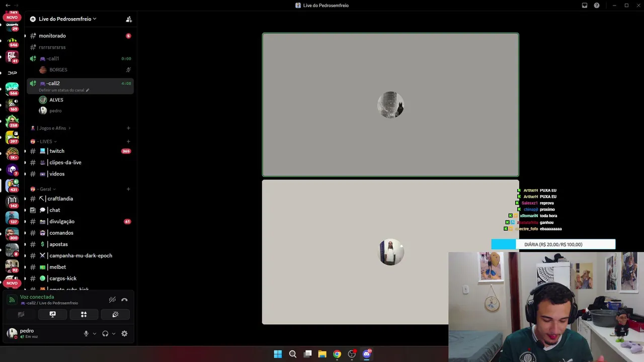Image resolution: width=644 pixels, height=362 pixels.
Task: Open the clipes-da-live channel
Action: 80,162
